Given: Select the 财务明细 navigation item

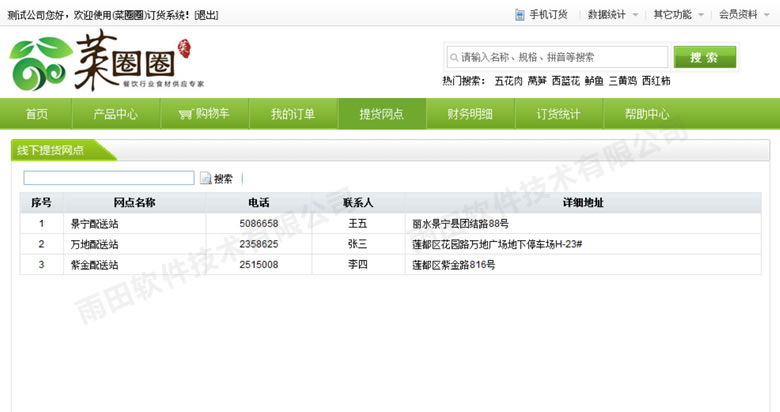Looking at the screenshot, I should point(470,114).
